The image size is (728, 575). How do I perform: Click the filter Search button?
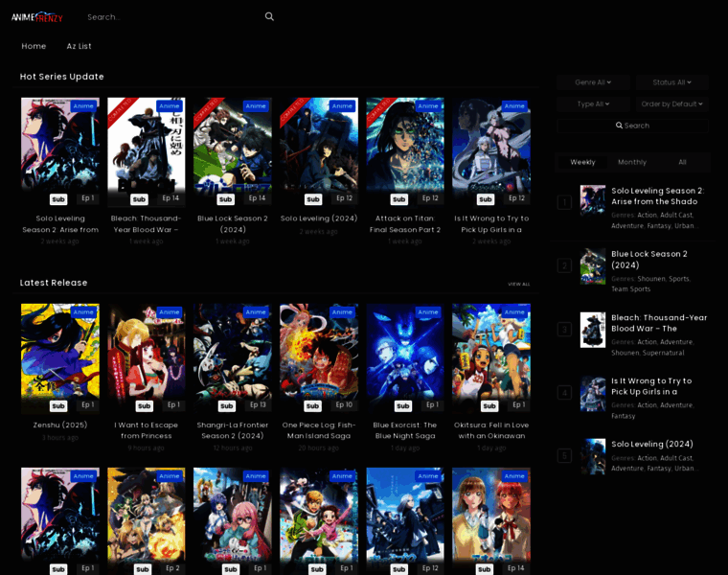click(632, 126)
